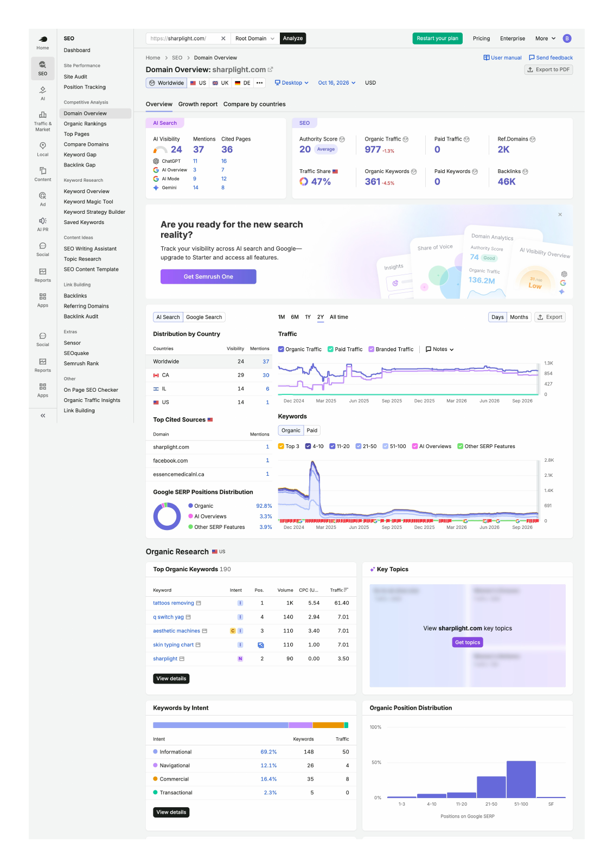Toggle the Organic Traffic checkbox
614x868 pixels.
[x=281, y=349]
